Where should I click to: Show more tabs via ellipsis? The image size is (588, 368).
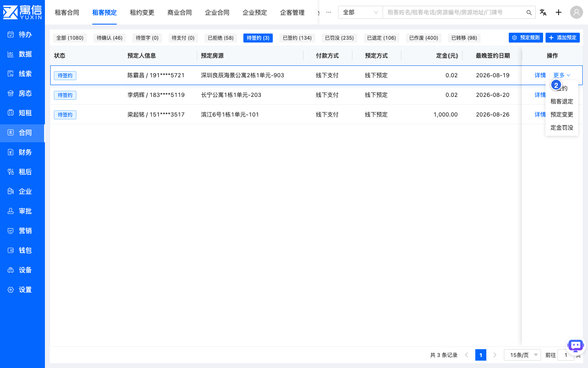(329, 12)
